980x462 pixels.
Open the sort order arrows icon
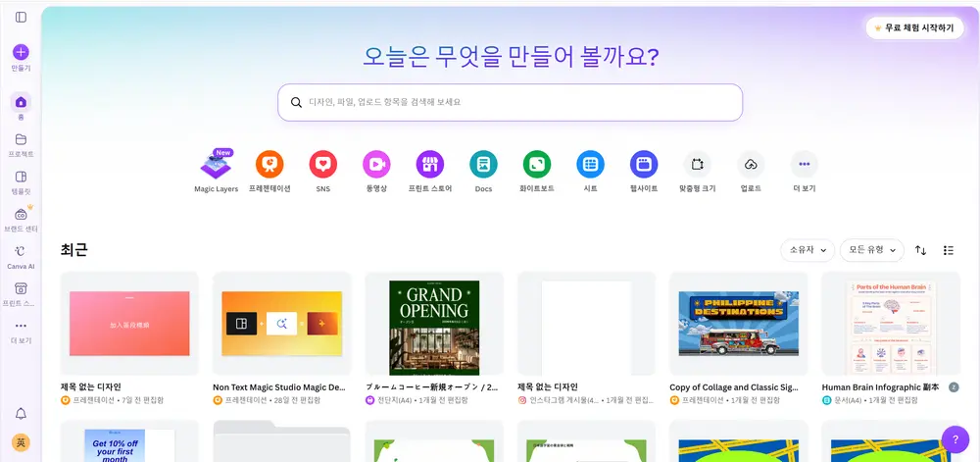(920, 250)
